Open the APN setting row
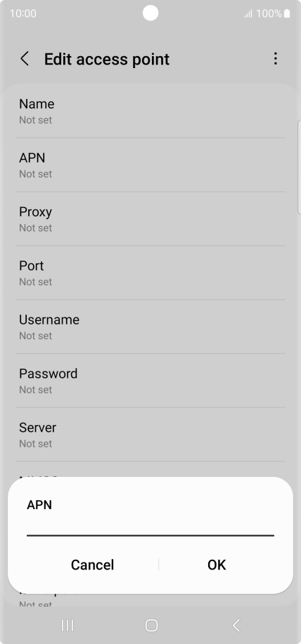This screenshot has height=644, width=301. pyautogui.click(x=150, y=165)
